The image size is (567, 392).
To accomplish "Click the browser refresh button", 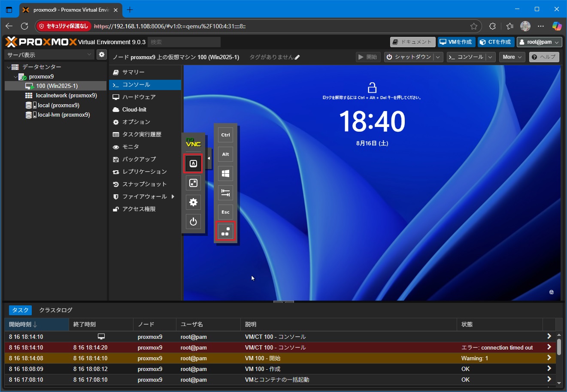I will point(24,26).
